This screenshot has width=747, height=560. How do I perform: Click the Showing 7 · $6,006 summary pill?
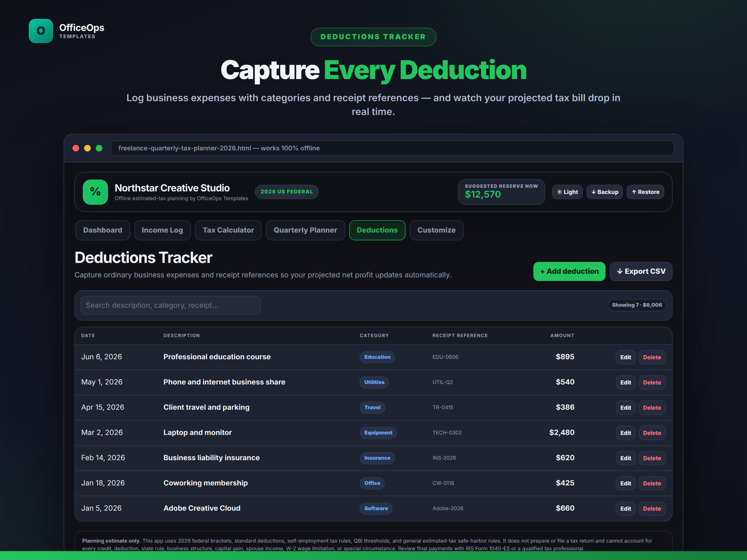(x=637, y=305)
